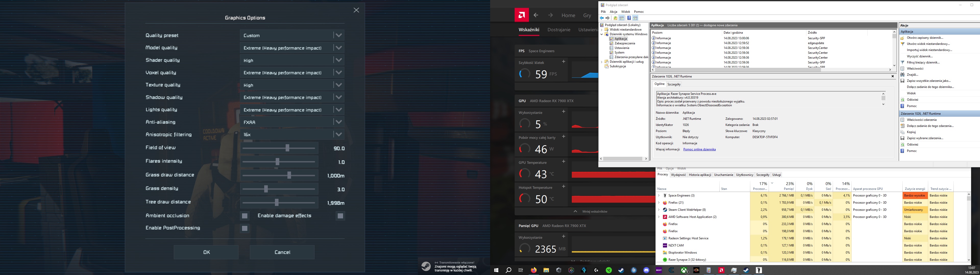
Task: Click the Filtruj bieżący dziennik filter icon
Action: (902, 62)
